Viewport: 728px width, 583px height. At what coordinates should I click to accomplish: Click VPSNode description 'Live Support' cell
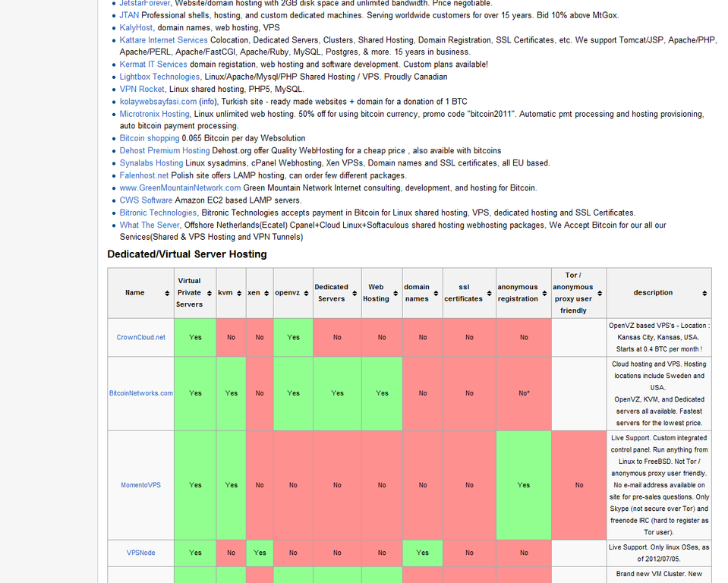coord(659,553)
